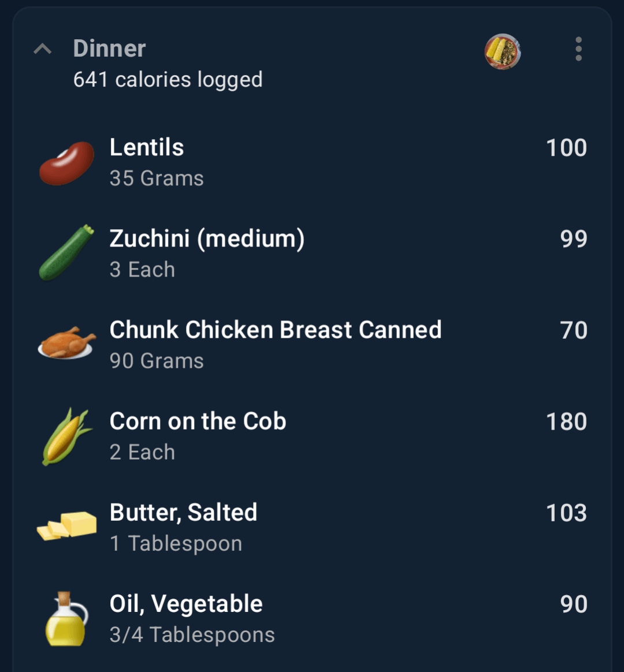Edit the 35 Grams serving of Lentils
This screenshot has height=672, width=624.
(x=157, y=178)
